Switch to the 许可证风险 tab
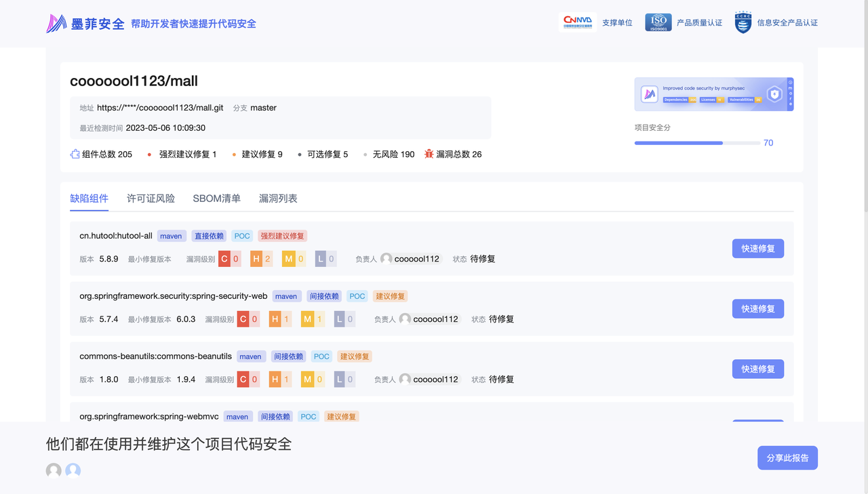 click(151, 199)
